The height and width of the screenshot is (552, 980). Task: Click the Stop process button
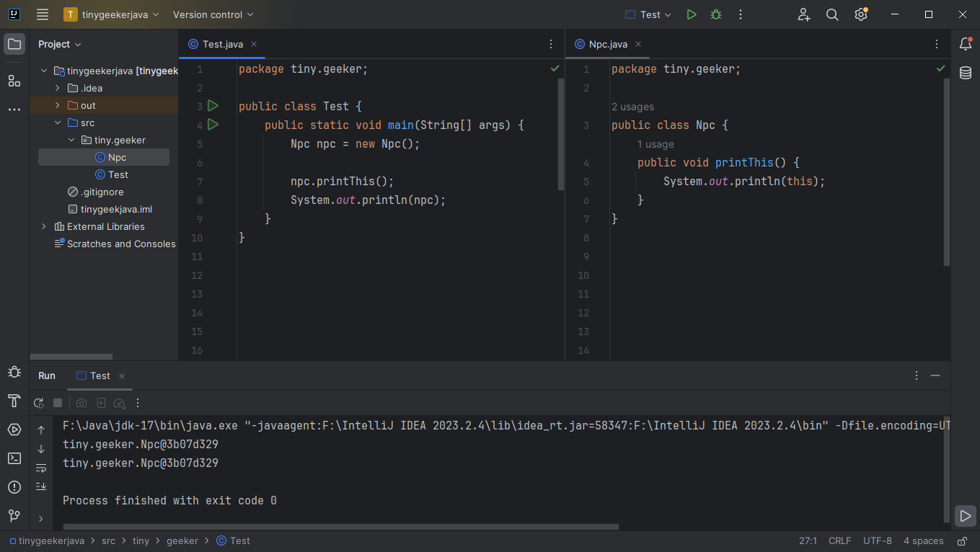tap(58, 403)
